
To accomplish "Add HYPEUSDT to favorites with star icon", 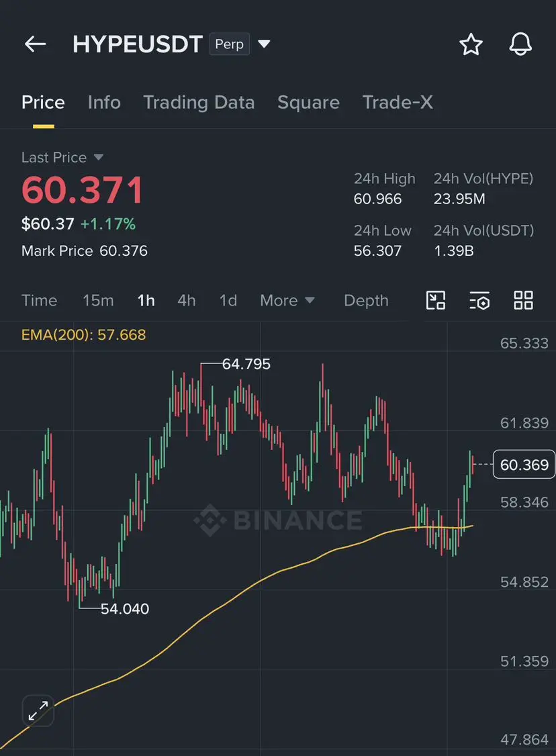I will pos(471,44).
